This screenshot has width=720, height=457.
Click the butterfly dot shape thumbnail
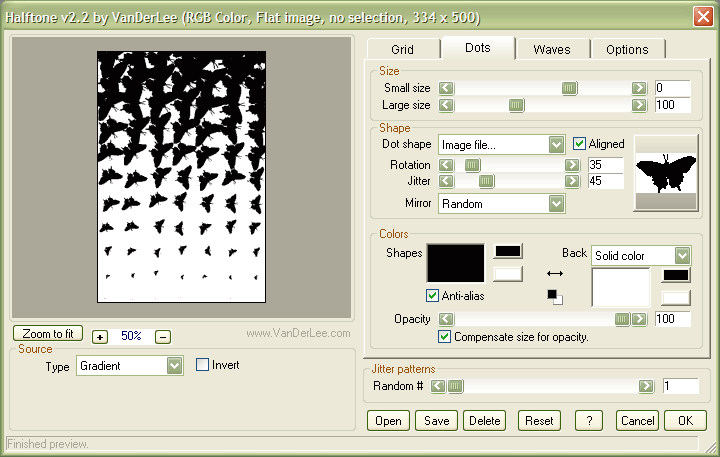(x=665, y=172)
